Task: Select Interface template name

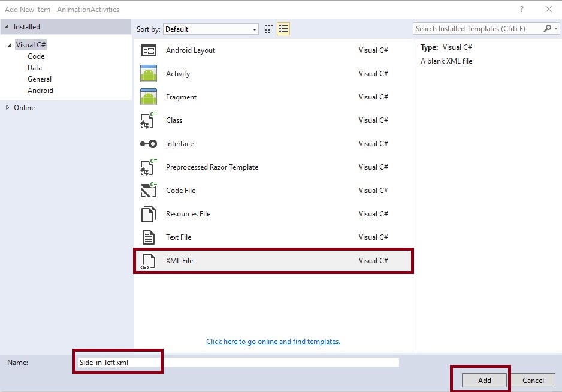Action: pos(180,143)
